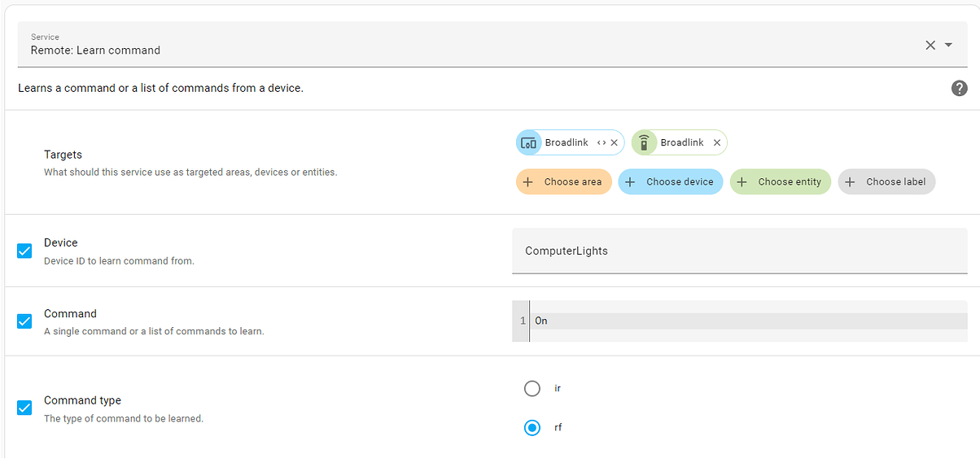This screenshot has width=980, height=467.
Task: Uncheck the Device field checkbox
Action: coord(24,251)
